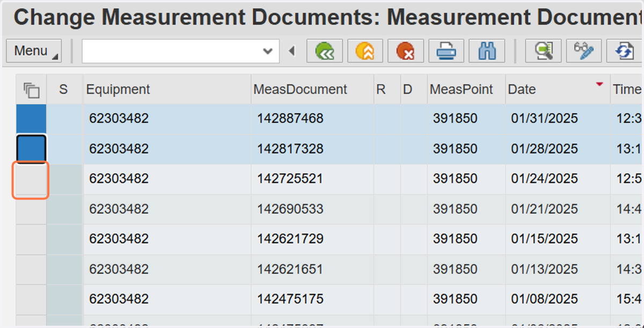This screenshot has height=328, width=644.
Task: Click the Refresh icon with blue arrows
Action: [625, 51]
